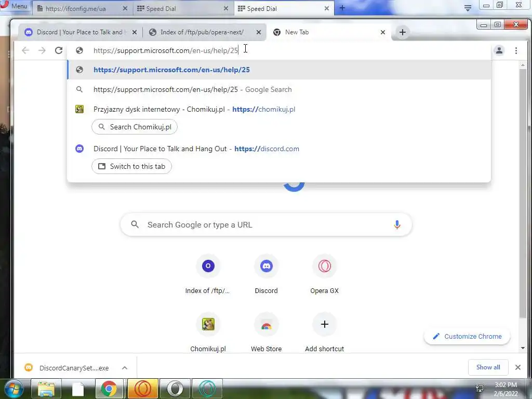Open a new Chrome tab with plus

[403, 32]
